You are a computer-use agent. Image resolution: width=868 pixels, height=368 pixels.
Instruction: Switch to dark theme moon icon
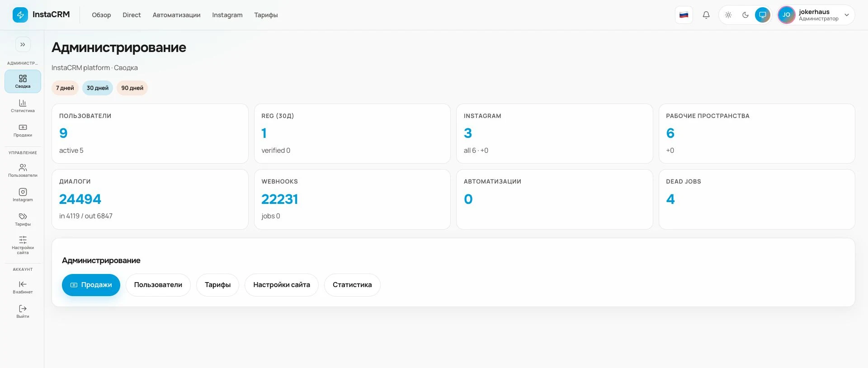pyautogui.click(x=745, y=15)
